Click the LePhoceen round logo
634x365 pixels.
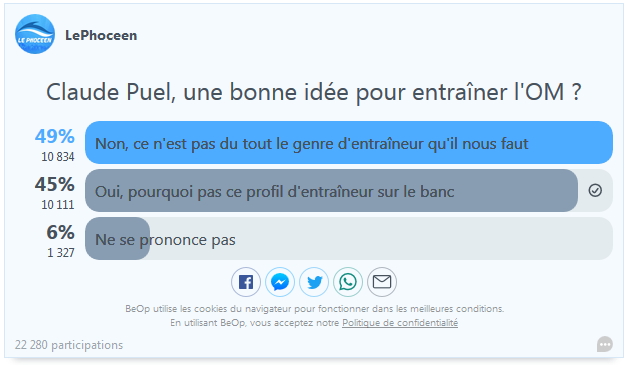[x=35, y=34]
